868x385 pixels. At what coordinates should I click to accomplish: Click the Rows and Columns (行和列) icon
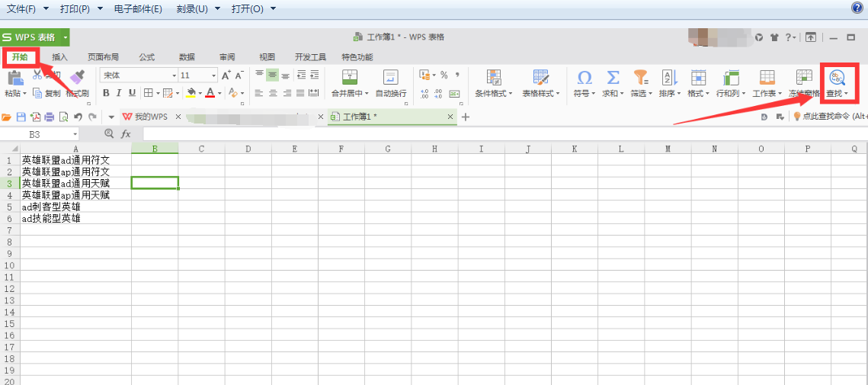pos(731,77)
